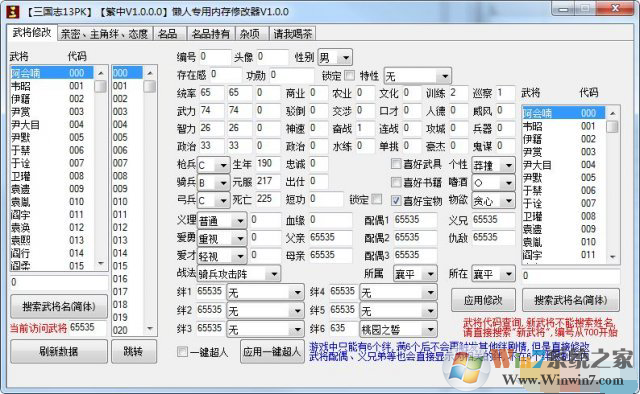Screen dimensions: 640x394
Task: Select 袁遗 in the left general list
Action: pyautogui.click(x=52, y=189)
